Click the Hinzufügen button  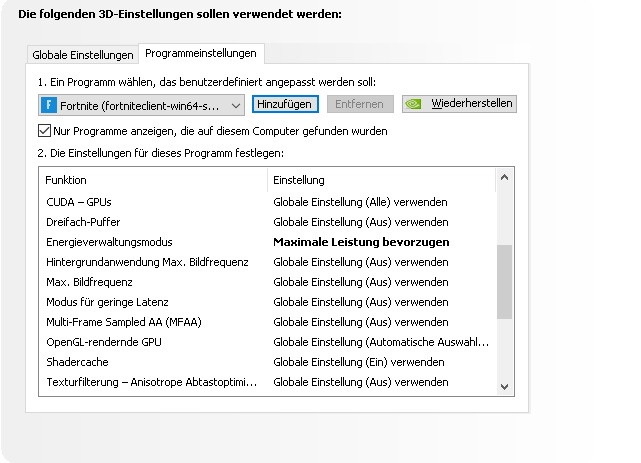[x=285, y=104]
